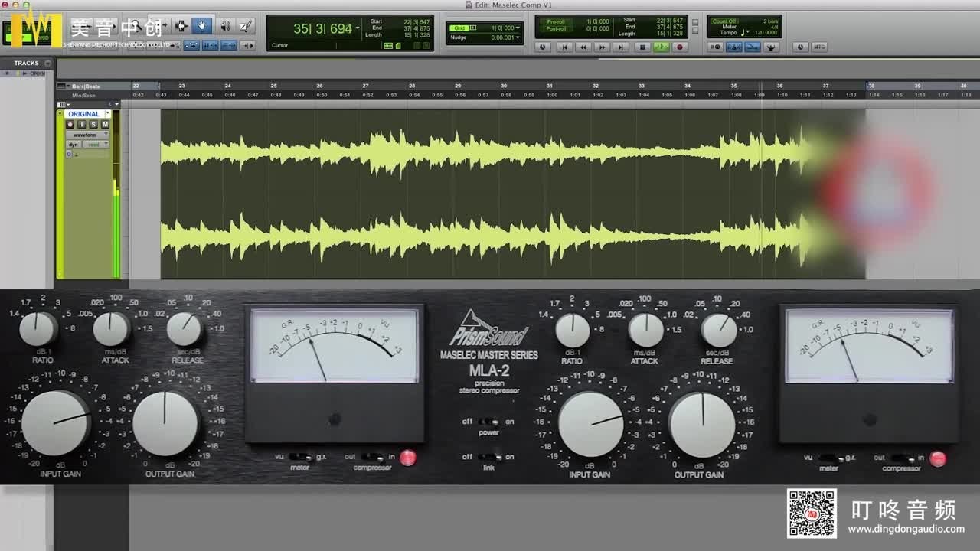This screenshot has height=551, width=980.
Task: Stop playback with the Stop button
Action: click(x=643, y=47)
